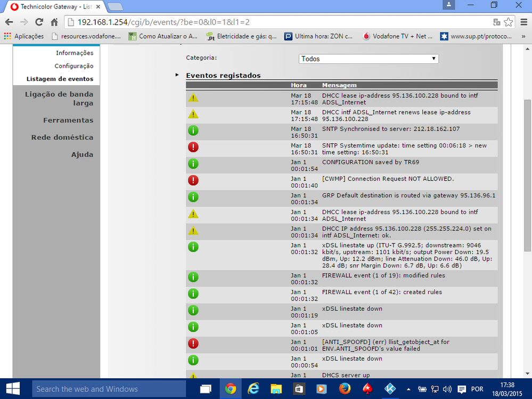Select Ferramentas in the sidebar
Screen dimensions: 532x399
click(x=68, y=120)
